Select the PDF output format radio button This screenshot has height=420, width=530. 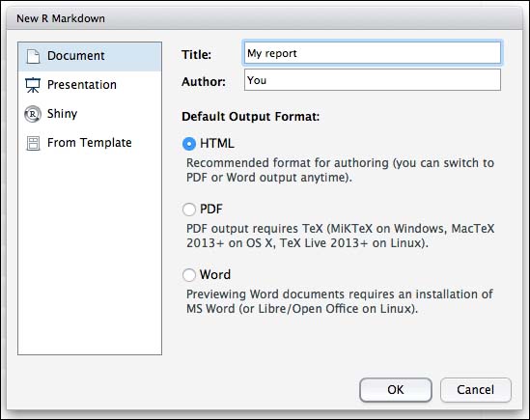[x=189, y=210]
